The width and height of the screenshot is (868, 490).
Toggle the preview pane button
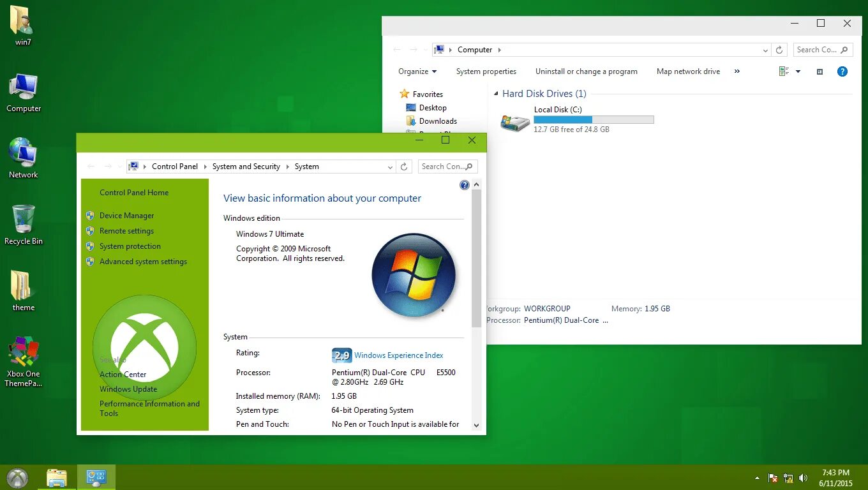click(820, 71)
